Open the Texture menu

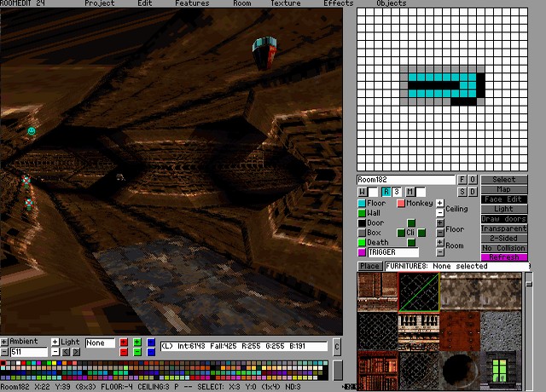286,3
